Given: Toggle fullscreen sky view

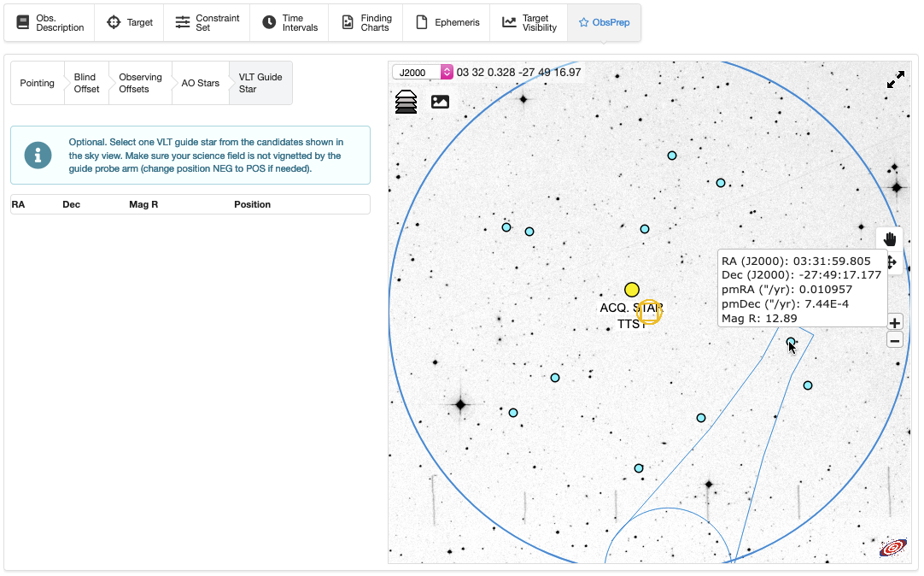Looking at the screenshot, I should (896, 79).
